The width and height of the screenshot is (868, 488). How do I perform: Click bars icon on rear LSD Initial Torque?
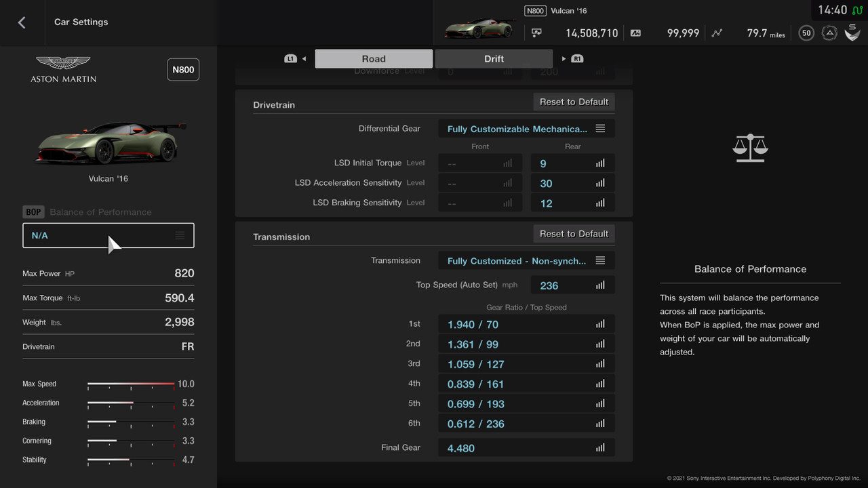[600, 163]
